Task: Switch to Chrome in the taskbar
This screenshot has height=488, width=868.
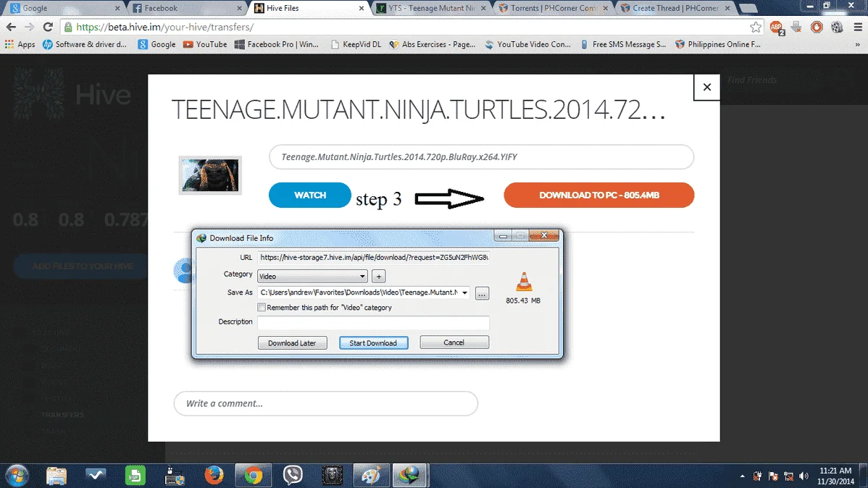Action: click(254, 475)
